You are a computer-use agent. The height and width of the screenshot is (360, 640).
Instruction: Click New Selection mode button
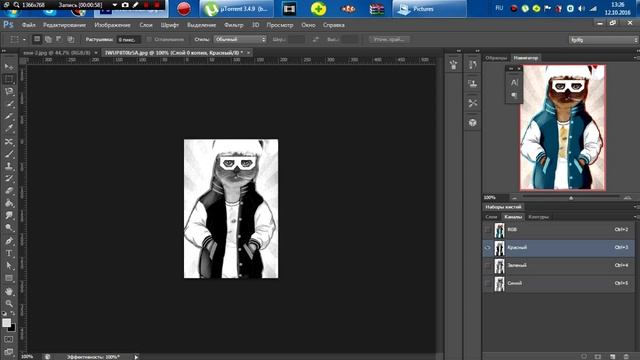[x=37, y=39]
